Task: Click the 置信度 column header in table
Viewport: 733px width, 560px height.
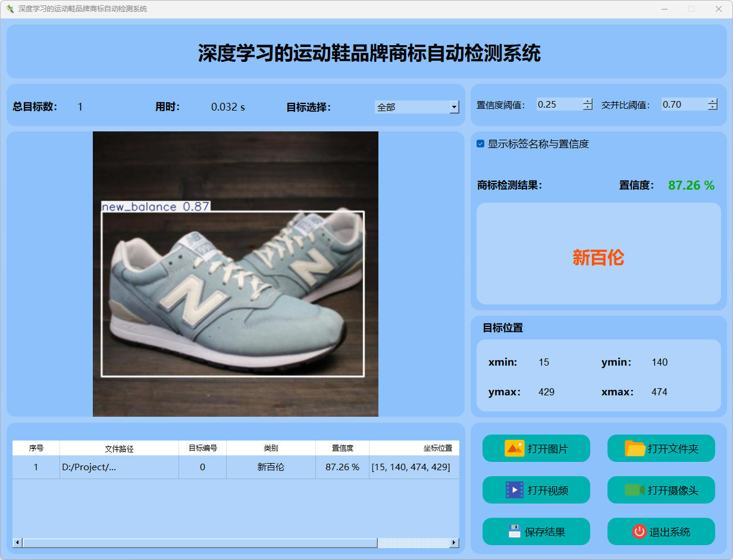Action: tap(342, 448)
